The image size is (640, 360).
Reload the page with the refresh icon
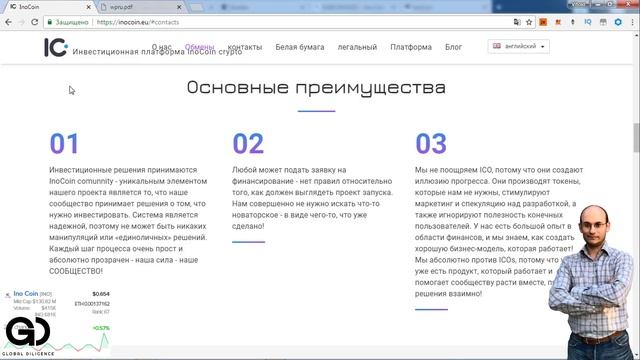35,22
